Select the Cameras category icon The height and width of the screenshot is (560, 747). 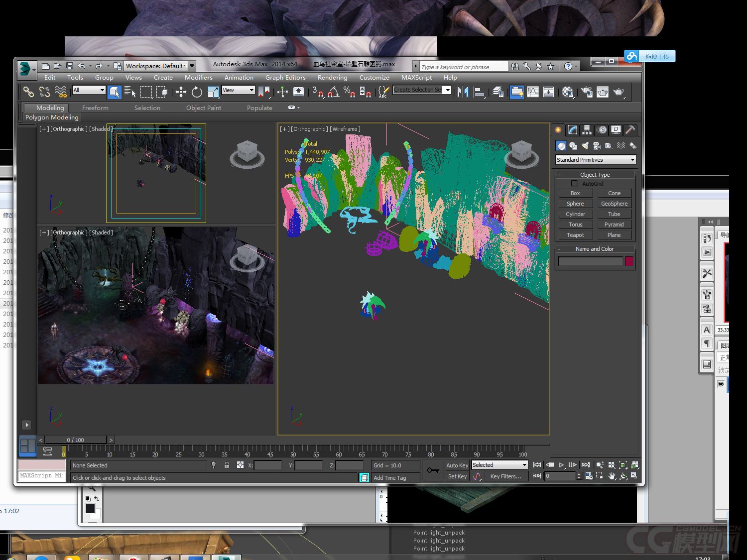click(597, 146)
